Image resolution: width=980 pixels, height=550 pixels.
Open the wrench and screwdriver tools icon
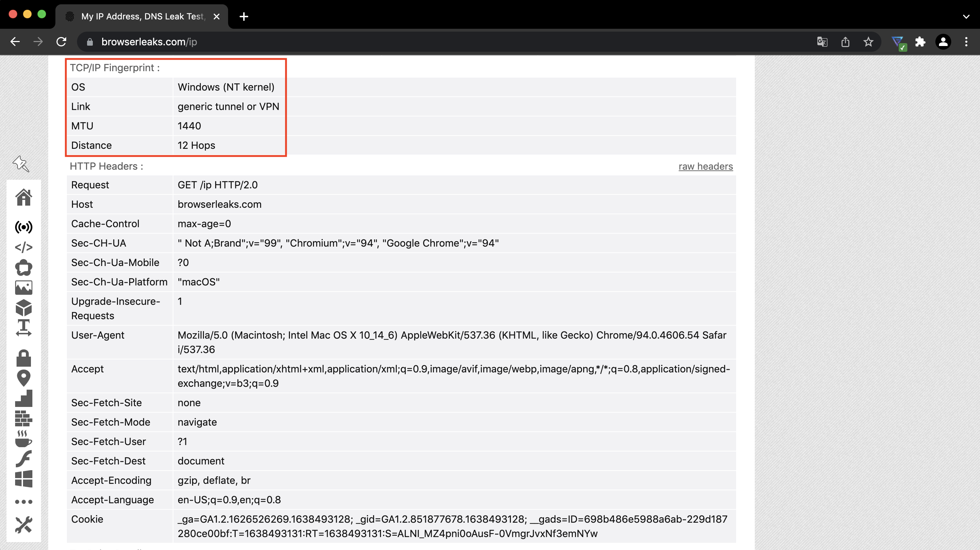[24, 525]
